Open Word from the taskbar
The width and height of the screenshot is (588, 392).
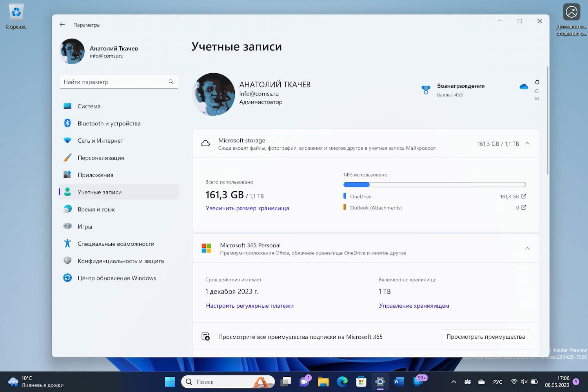(x=399, y=382)
